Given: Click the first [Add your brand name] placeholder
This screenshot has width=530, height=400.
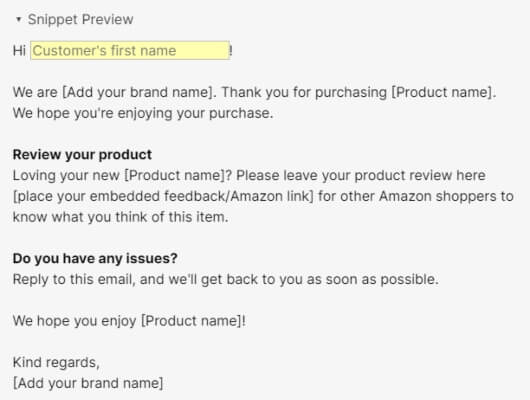Looking at the screenshot, I should 138,92.
